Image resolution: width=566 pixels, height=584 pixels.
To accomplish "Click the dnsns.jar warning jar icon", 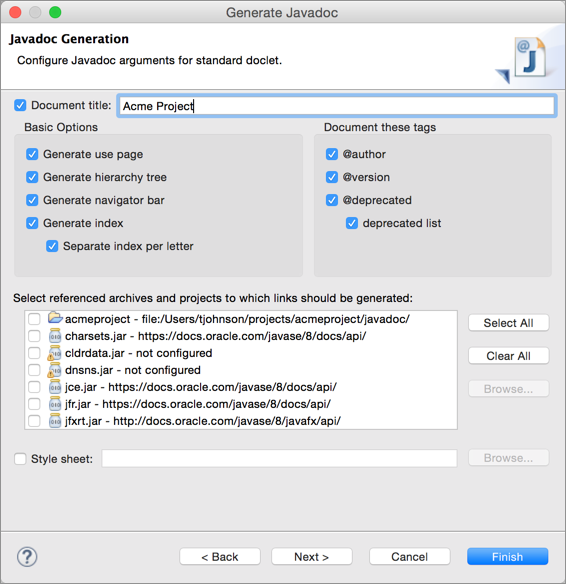I will coord(54,370).
